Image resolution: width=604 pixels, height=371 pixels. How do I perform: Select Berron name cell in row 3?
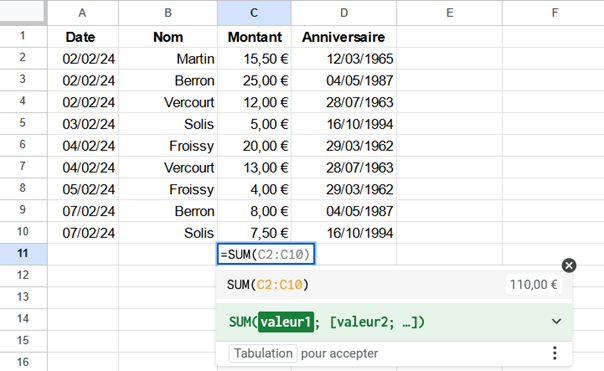tap(168, 81)
